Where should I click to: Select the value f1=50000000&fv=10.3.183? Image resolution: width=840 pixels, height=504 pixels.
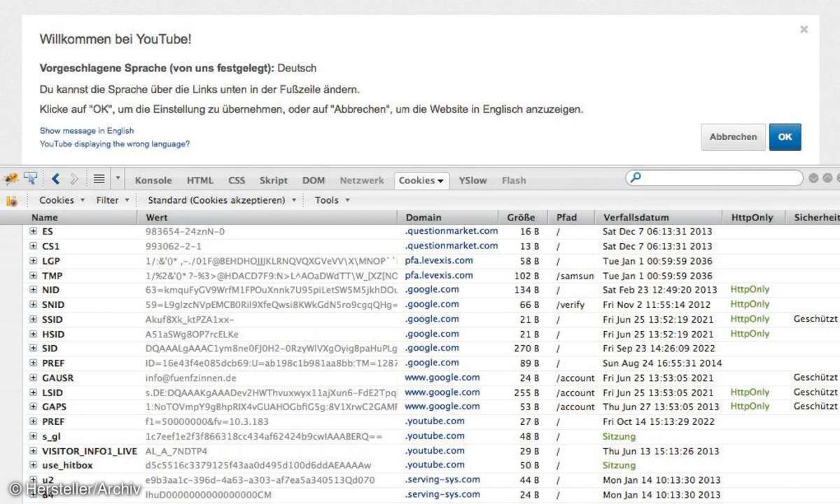tap(206, 421)
